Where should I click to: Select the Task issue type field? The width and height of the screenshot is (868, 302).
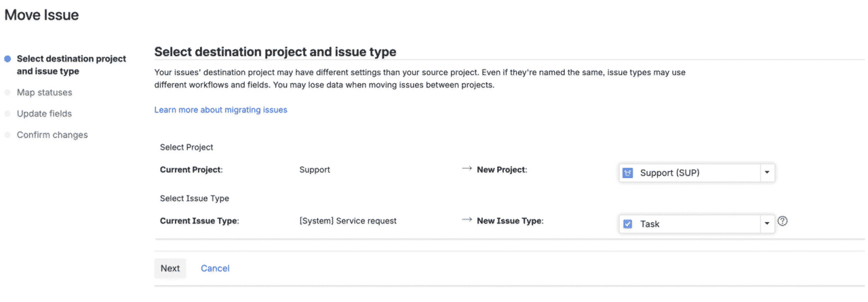[696, 224]
